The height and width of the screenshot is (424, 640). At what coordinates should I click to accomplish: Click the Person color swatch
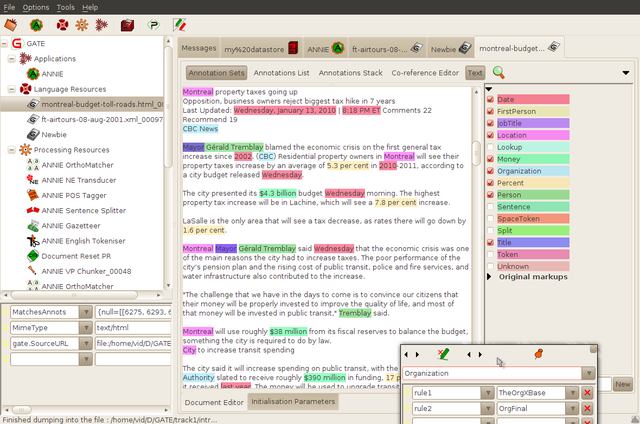click(x=533, y=195)
